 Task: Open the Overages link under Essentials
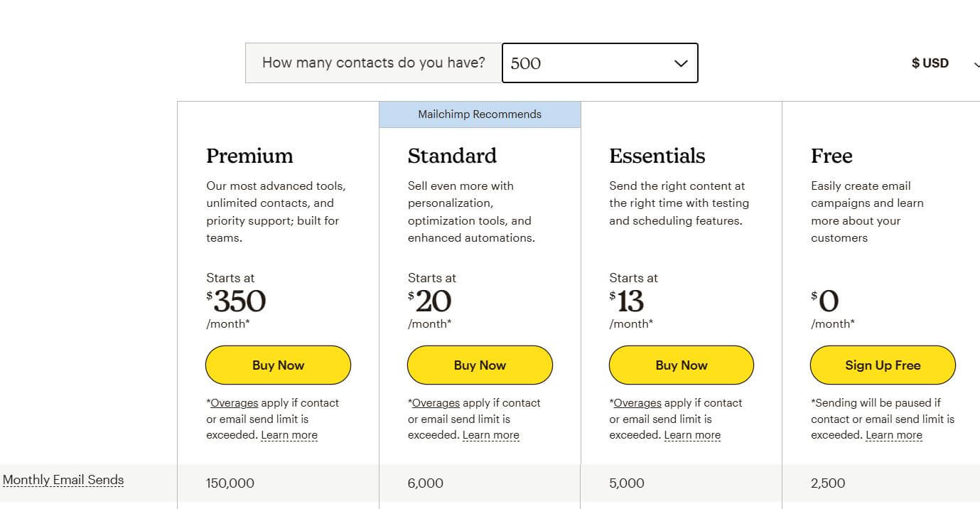tap(637, 402)
